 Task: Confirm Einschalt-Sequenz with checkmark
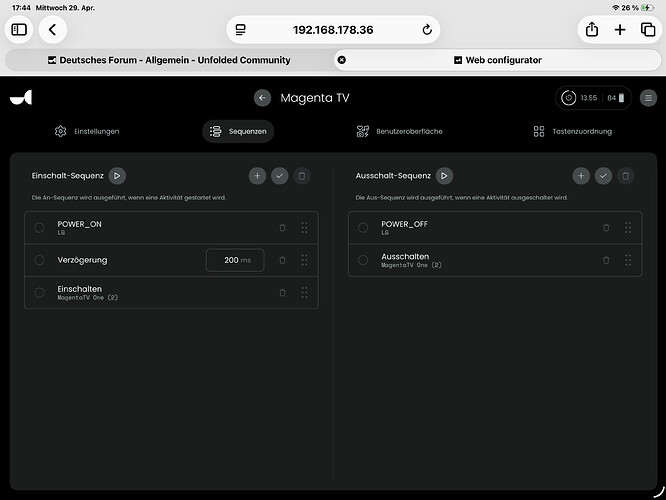pos(279,175)
